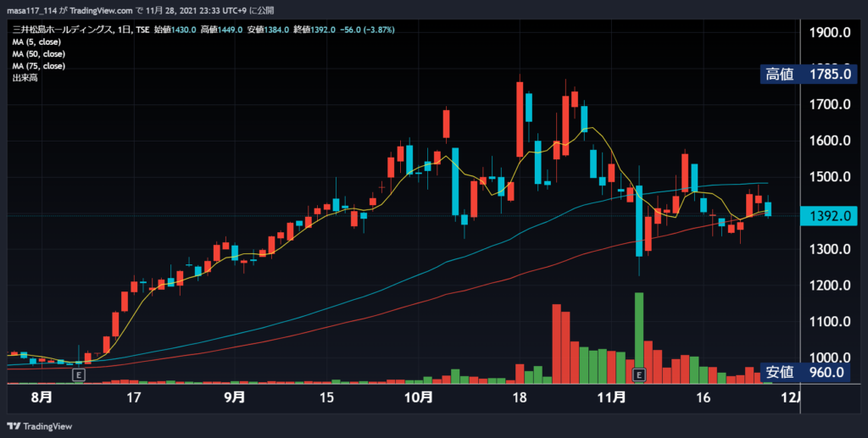Click the TradingView.com text in the header

[102, 10]
